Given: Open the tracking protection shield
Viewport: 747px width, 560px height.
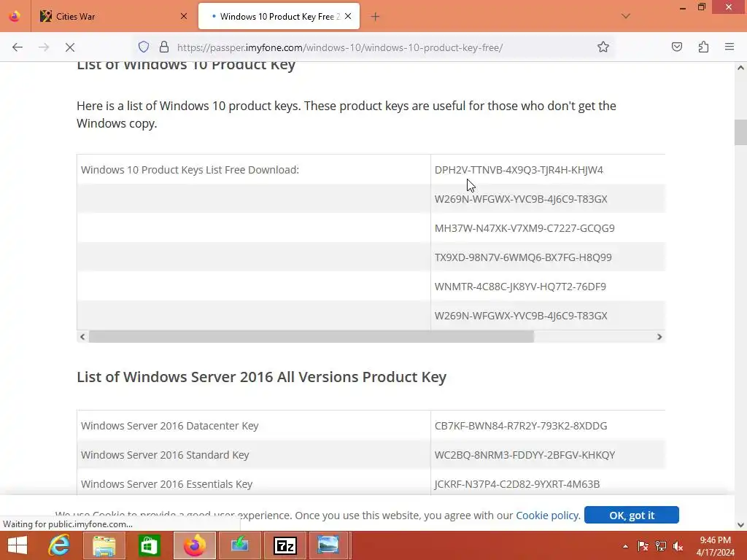Looking at the screenshot, I should coord(144,47).
